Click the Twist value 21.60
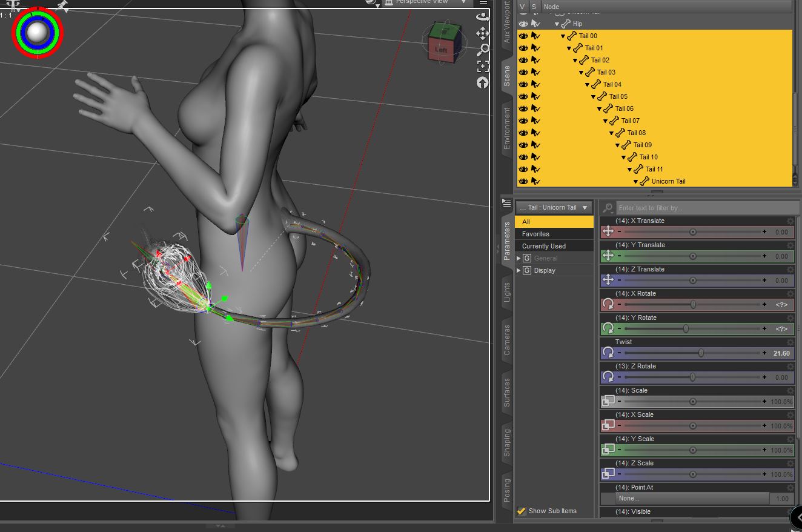Image resolution: width=802 pixels, height=532 pixels. (x=781, y=353)
